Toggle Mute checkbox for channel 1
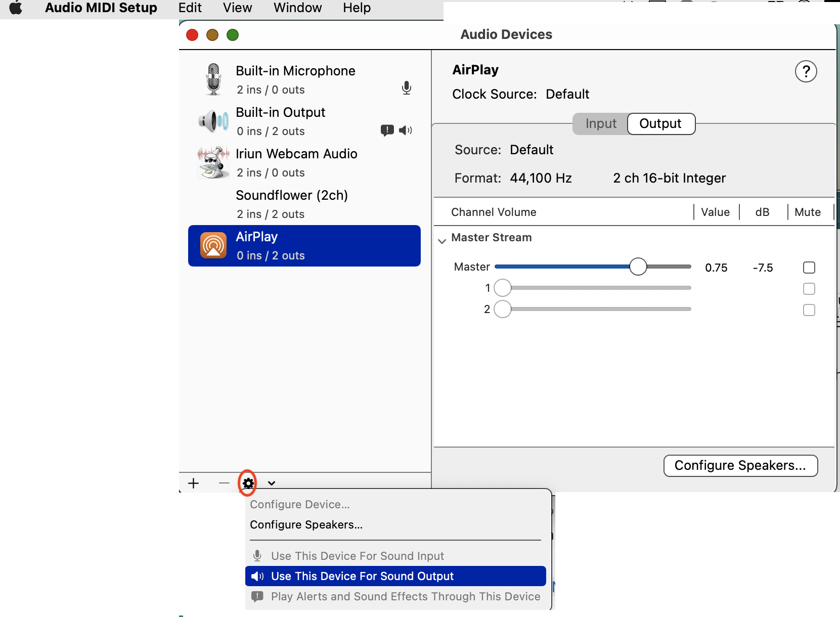The width and height of the screenshot is (840, 617). [x=809, y=289]
